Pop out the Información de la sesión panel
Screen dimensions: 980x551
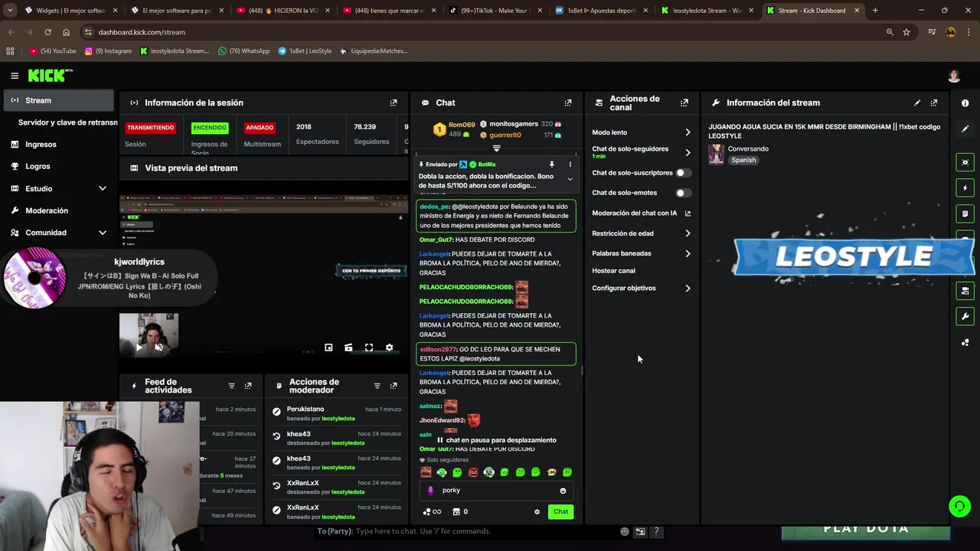point(394,103)
